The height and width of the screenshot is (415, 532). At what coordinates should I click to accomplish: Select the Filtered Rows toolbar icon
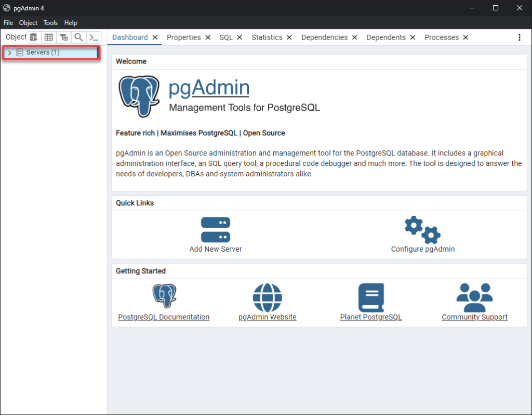click(63, 37)
